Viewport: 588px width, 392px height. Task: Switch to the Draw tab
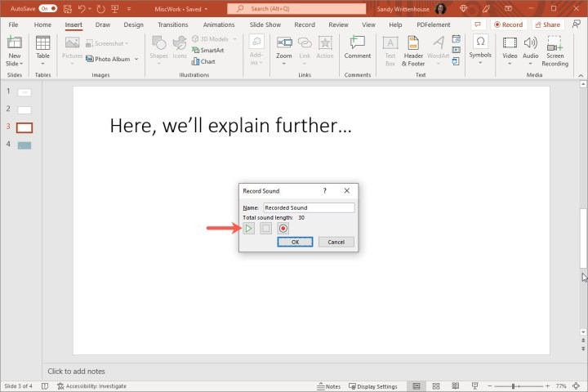pos(102,24)
